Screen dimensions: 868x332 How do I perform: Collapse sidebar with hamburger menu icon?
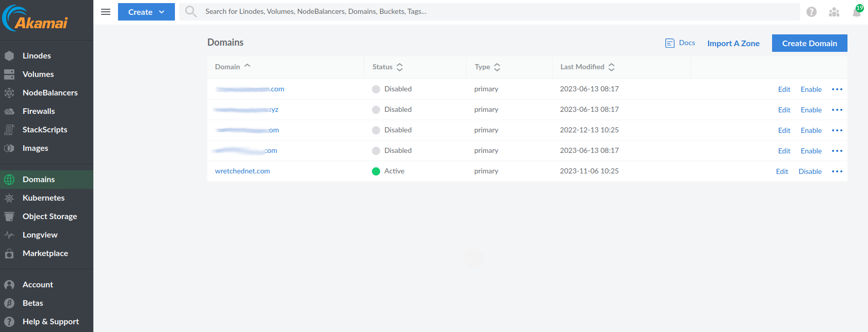[106, 12]
